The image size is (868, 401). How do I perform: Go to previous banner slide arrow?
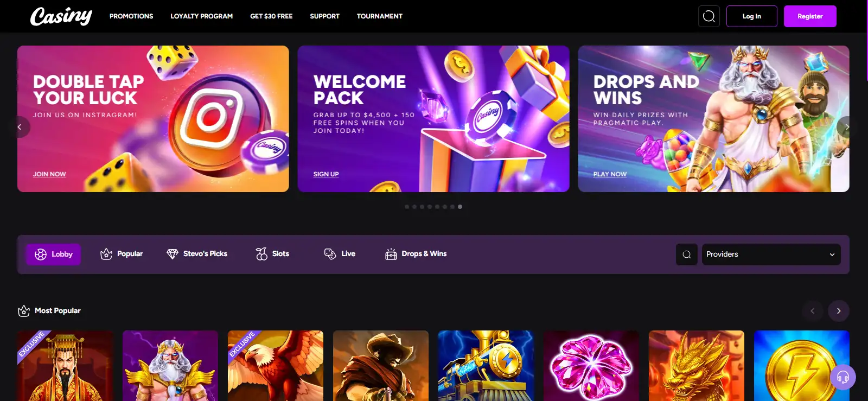click(20, 127)
